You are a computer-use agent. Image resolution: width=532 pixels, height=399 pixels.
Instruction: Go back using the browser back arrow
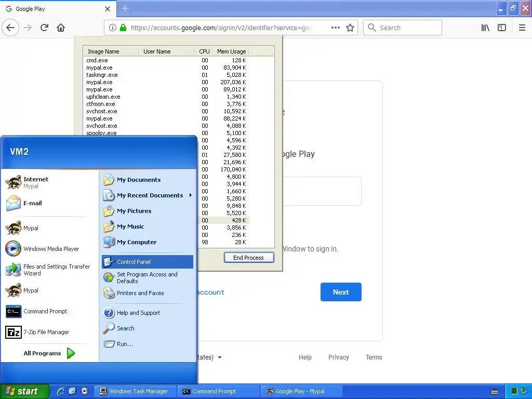[10, 28]
